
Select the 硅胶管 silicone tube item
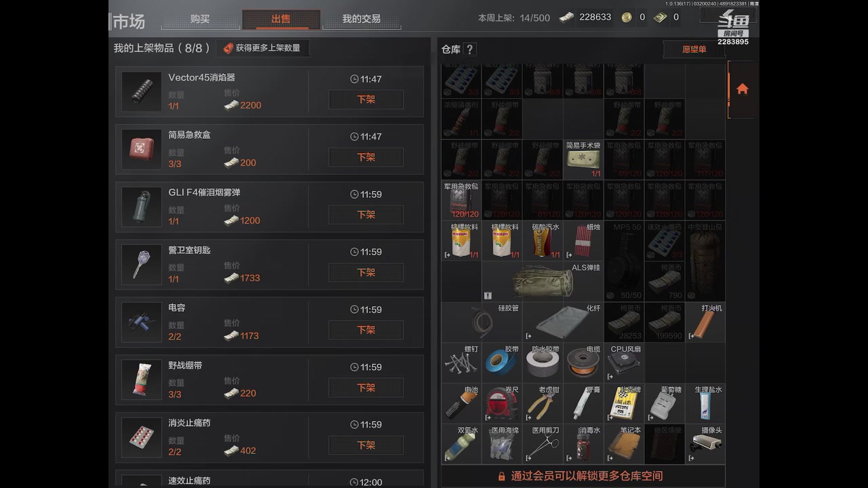[x=481, y=322]
